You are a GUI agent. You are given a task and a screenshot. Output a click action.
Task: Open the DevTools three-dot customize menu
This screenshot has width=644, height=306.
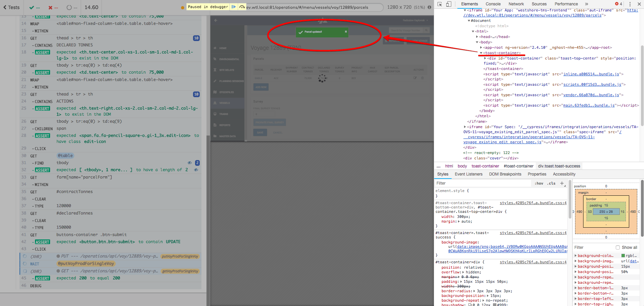tap(630, 4)
